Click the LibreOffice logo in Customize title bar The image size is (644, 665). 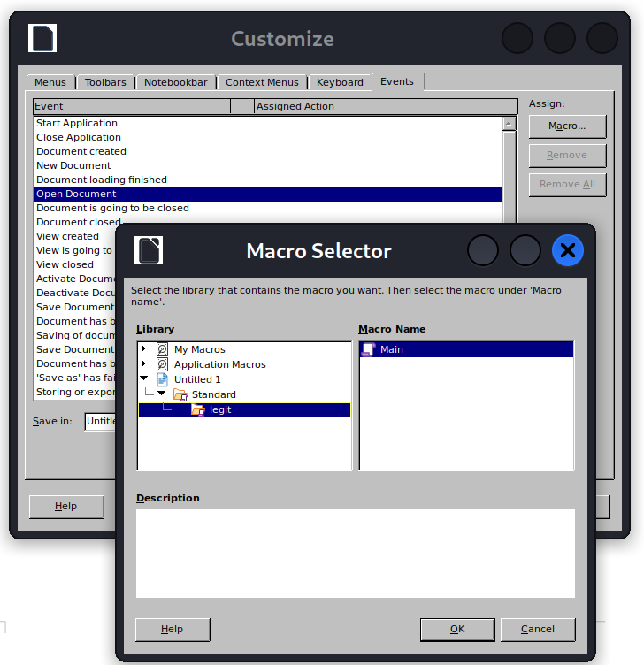coord(42,39)
